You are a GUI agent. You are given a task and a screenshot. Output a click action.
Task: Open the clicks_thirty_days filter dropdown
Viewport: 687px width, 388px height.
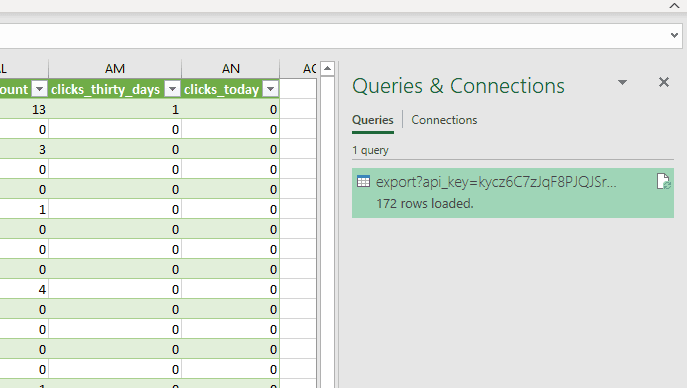(x=173, y=89)
